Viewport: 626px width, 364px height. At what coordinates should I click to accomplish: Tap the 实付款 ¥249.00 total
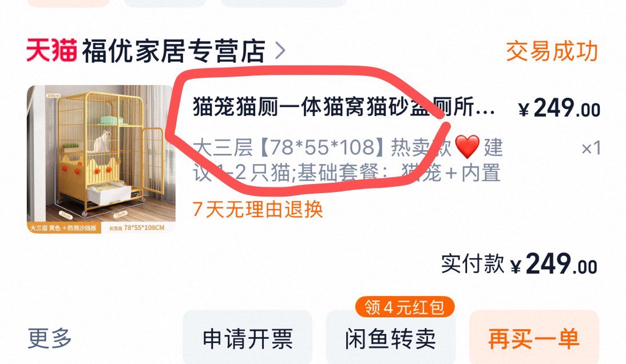click(x=519, y=264)
